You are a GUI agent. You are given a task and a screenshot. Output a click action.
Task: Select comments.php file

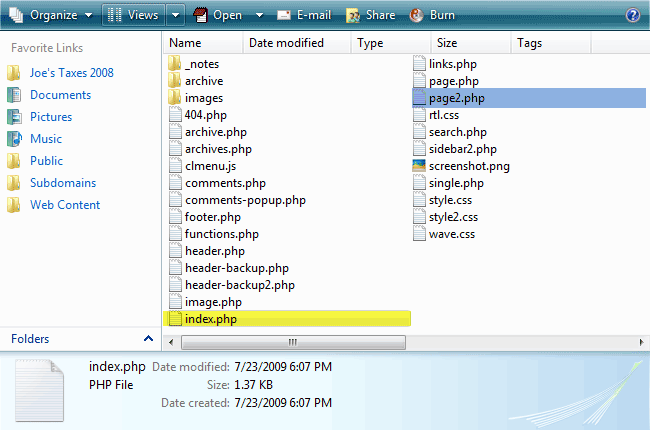click(x=218, y=183)
